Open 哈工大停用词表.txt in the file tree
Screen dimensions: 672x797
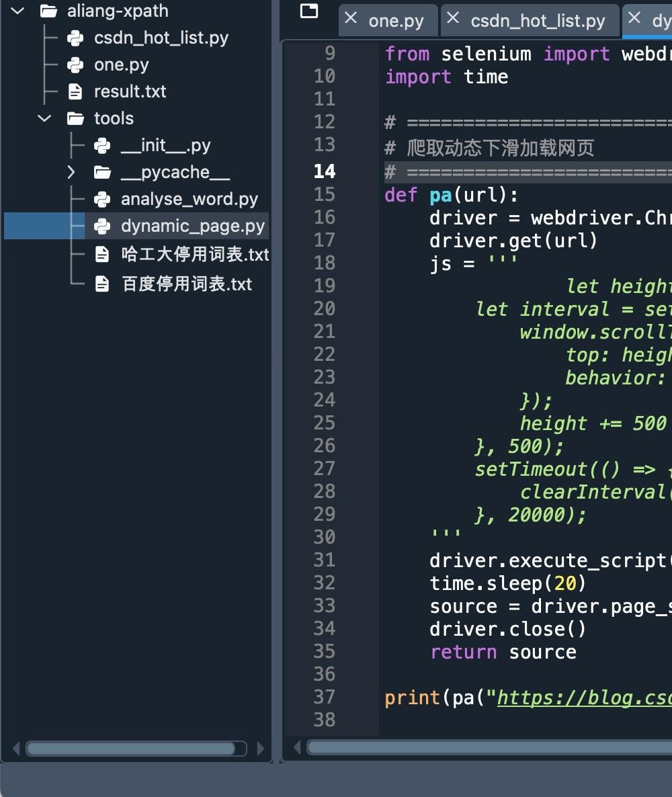(x=194, y=255)
